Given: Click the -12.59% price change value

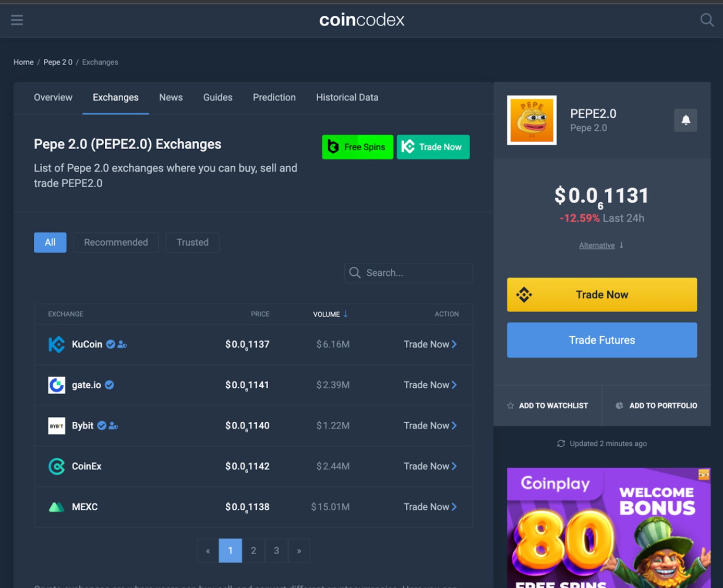Looking at the screenshot, I should (580, 218).
